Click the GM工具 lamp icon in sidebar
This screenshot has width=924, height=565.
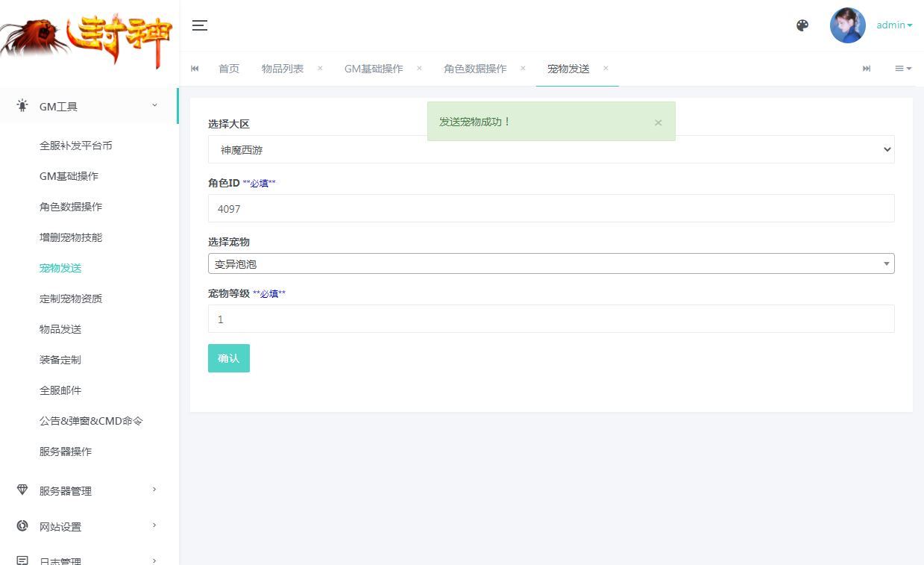coord(22,106)
